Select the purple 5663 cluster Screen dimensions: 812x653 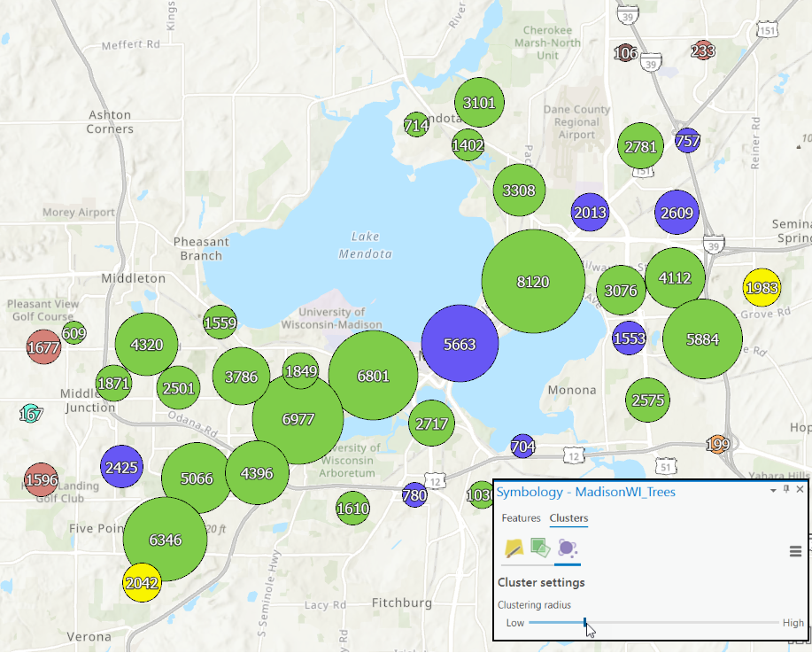[x=460, y=345]
